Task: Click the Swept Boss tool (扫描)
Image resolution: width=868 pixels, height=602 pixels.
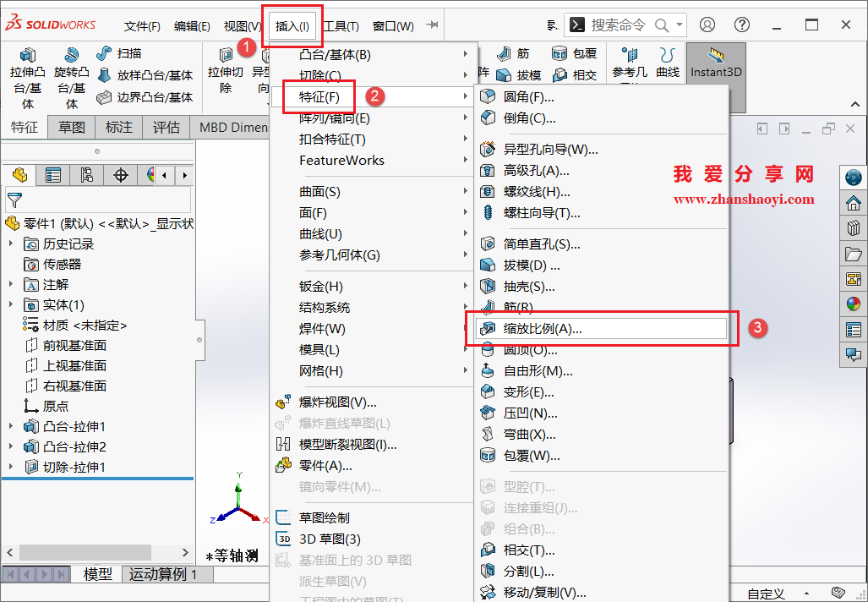Action: (118, 53)
